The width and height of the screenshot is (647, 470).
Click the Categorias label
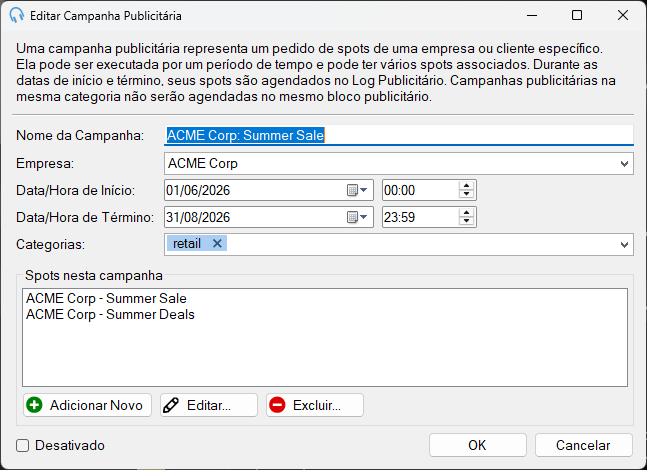pos(50,245)
